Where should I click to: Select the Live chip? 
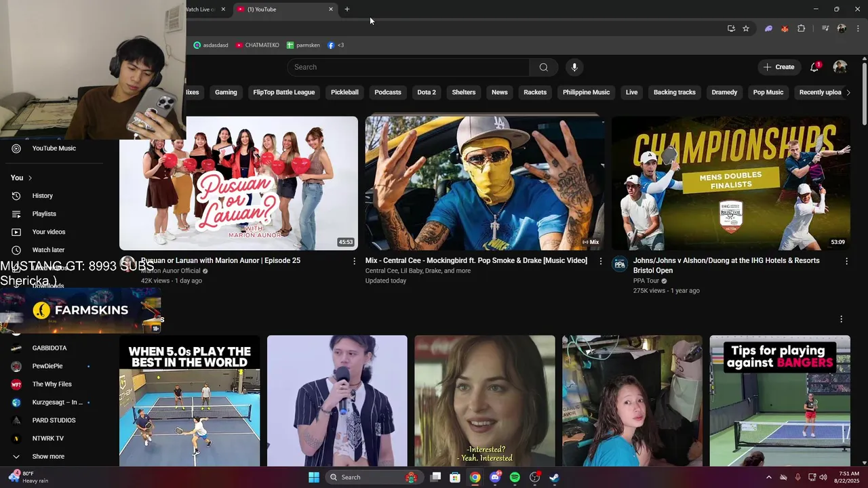[632, 92]
